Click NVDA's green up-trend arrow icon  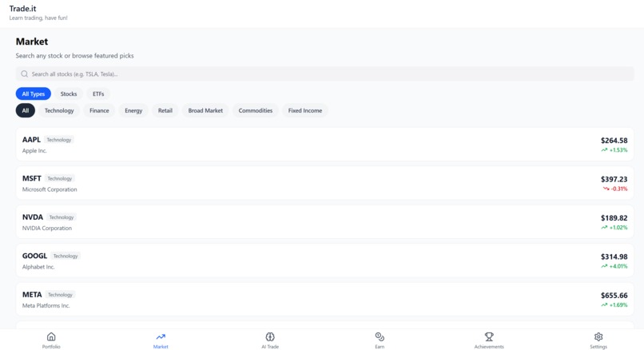(x=604, y=227)
